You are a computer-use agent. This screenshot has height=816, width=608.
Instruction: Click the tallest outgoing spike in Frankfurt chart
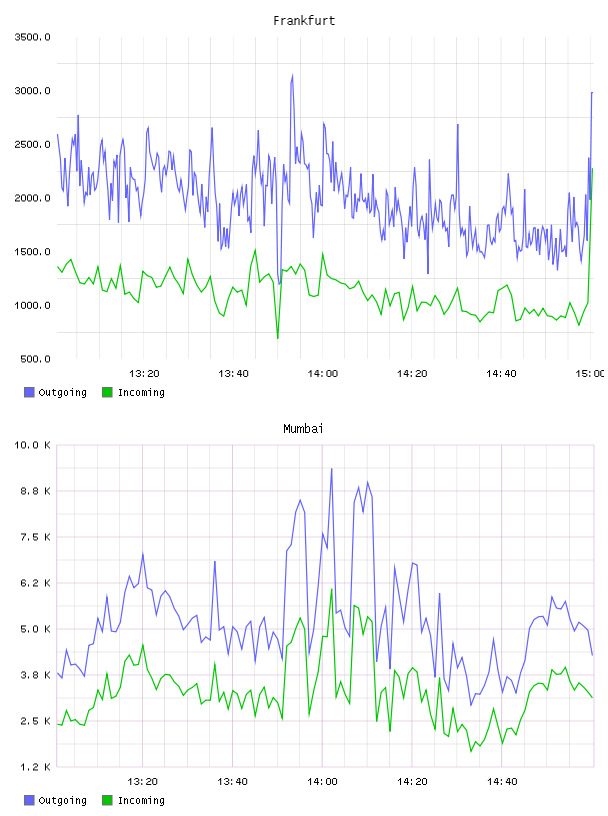(x=292, y=76)
